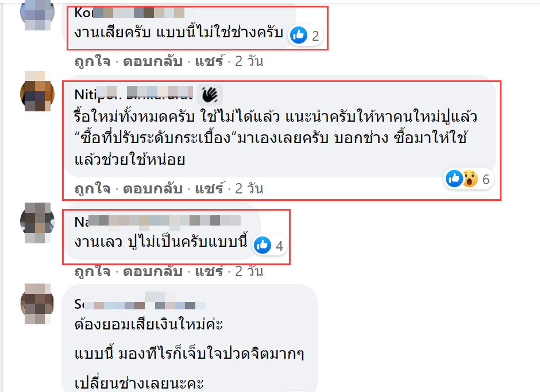Click ถูกใจ under the งานเลว comment
Viewport: 540px width, 392px height.
click(92, 272)
